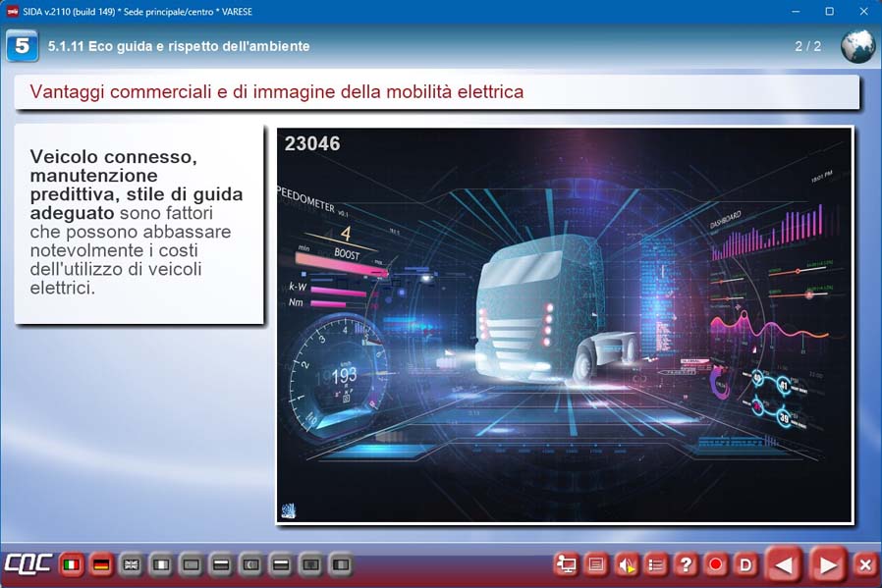Click the slide title about mobilità elettrica
The width and height of the screenshot is (882, 588).
coord(277,92)
